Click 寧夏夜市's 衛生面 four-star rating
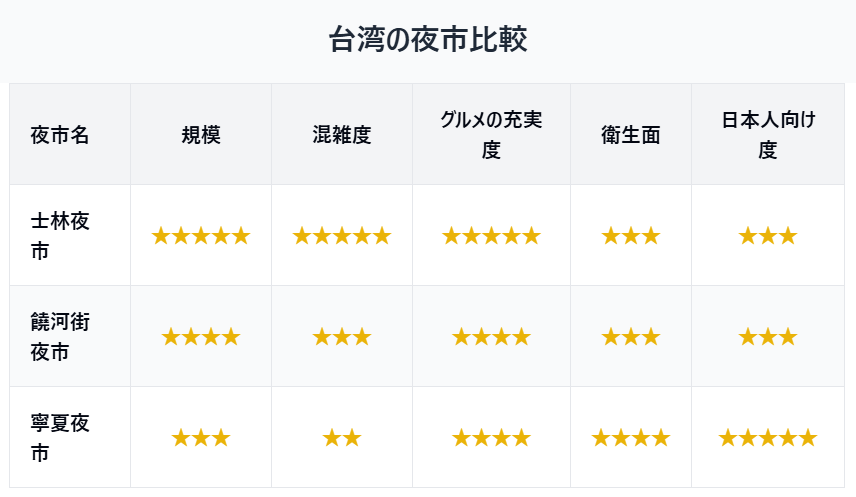This screenshot has width=856, height=497. [x=631, y=438]
